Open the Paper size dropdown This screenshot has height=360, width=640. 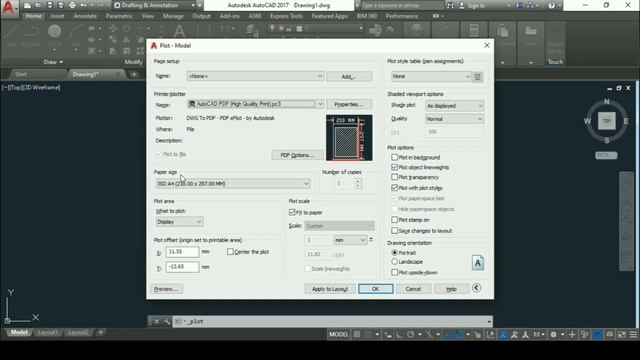click(x=233, y=184)
